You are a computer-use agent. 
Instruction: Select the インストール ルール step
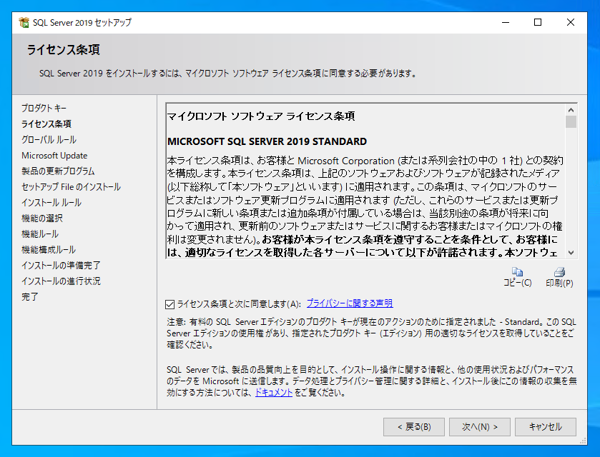tap(51, 202)
